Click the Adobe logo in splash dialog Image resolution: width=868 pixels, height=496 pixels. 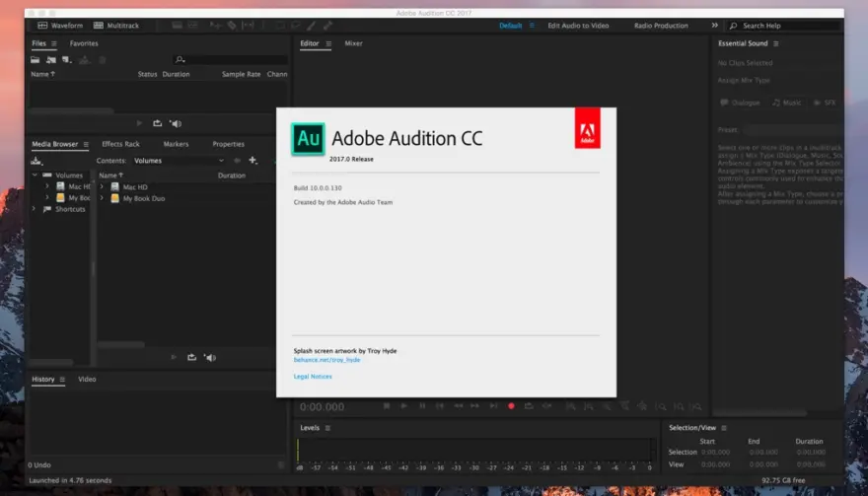[587, 128]
